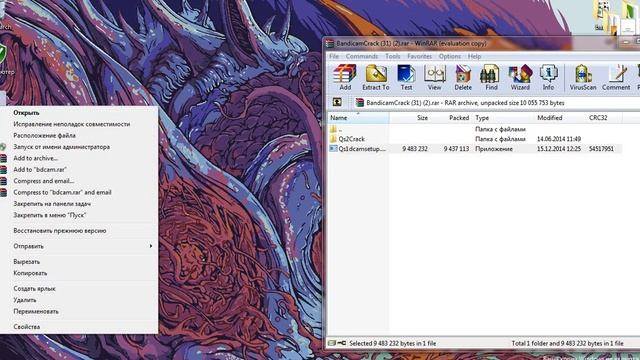Click the 15.12.2014 12:25 modified cell

[559, 149]
